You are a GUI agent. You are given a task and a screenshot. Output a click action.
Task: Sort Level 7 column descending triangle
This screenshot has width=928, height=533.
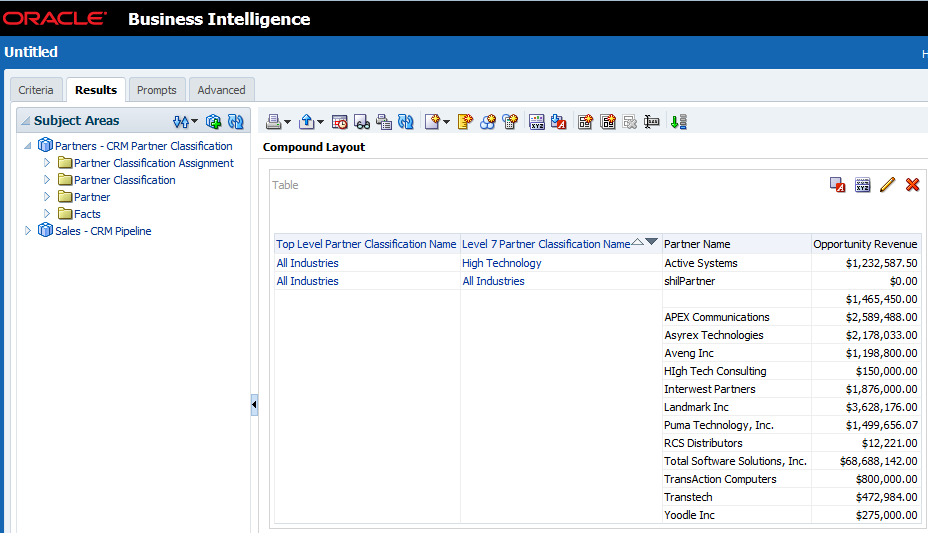point(652,241)
